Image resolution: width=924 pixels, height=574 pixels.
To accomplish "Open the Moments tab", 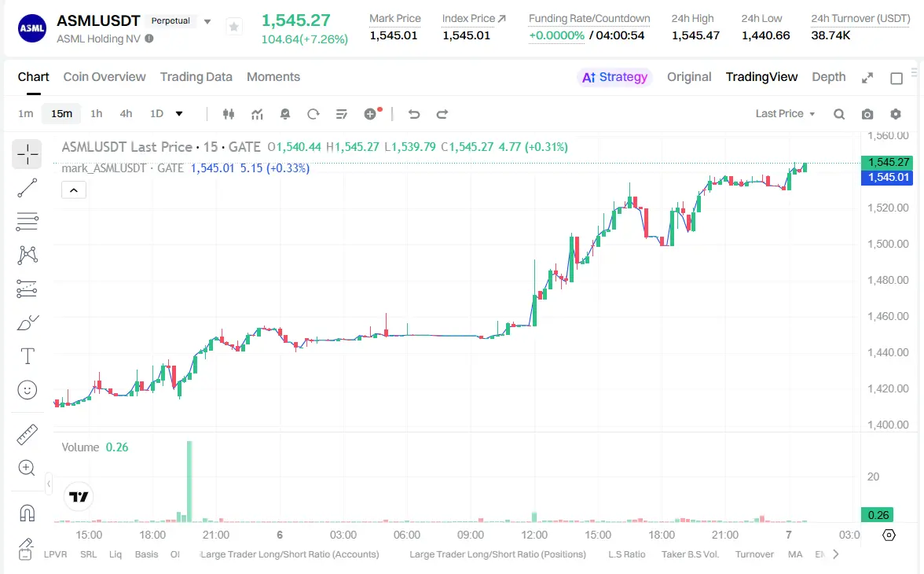I will [x=273, y=77].
